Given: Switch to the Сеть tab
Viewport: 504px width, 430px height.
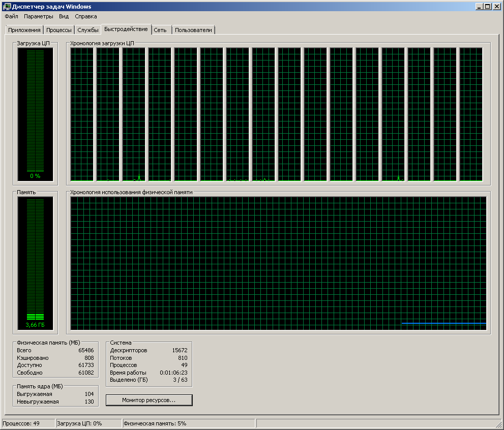Looking at the screenshot, I should point(160,30).
